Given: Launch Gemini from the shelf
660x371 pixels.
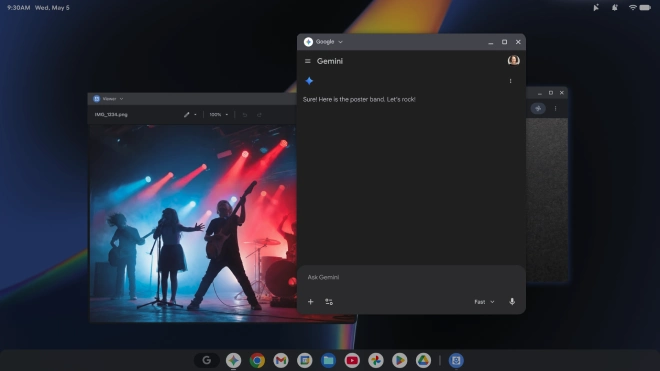Looking at the screenshot, I should point(233,360).
